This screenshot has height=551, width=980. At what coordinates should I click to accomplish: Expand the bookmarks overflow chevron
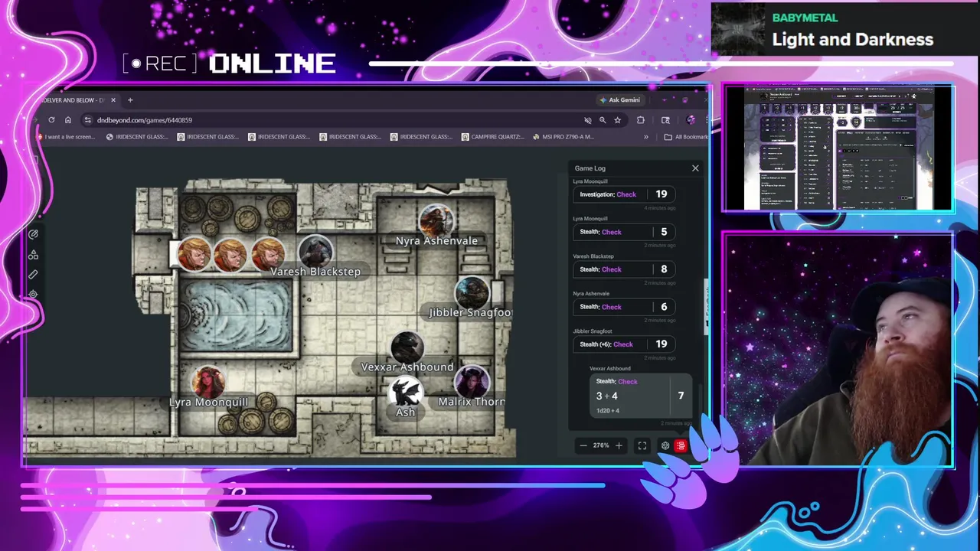[645, 137]
